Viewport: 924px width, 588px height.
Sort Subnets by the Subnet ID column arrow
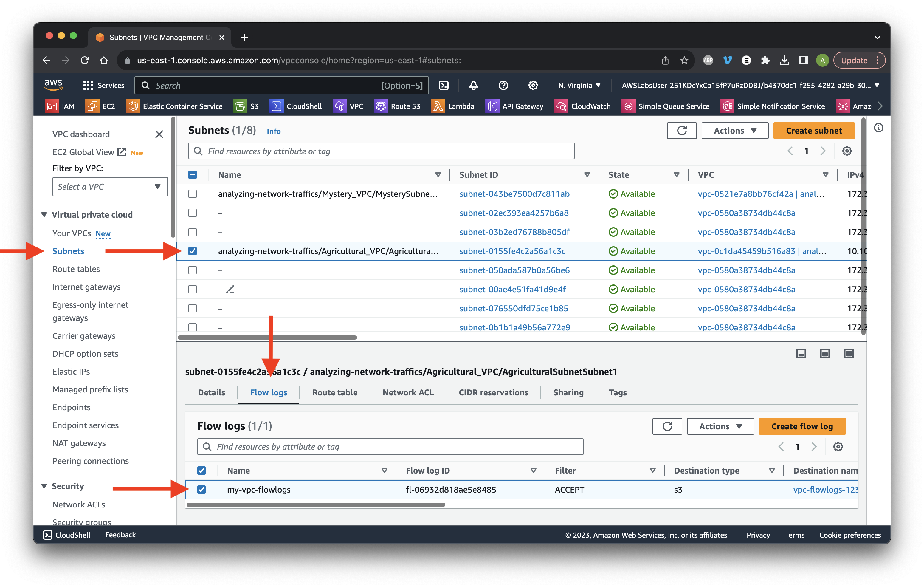[x=587, y=175]
